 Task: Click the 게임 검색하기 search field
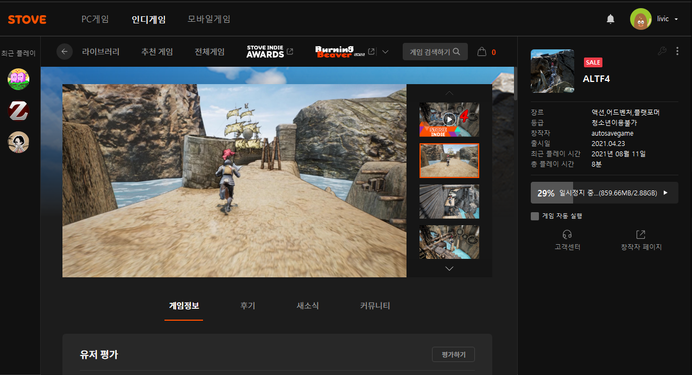click(435, 52)
